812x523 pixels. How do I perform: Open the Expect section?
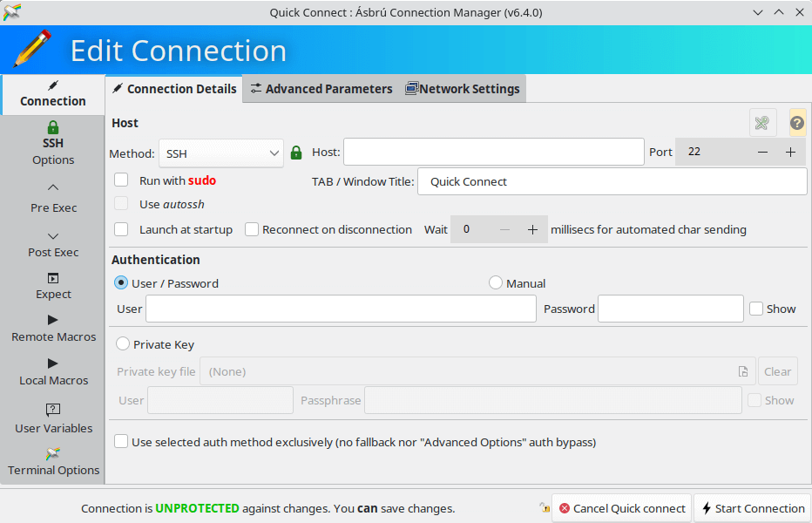click(x=53, y=286)
